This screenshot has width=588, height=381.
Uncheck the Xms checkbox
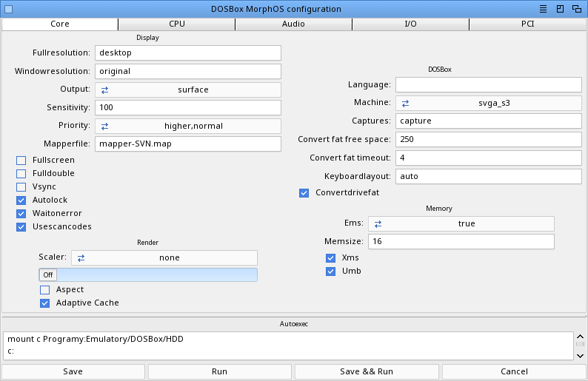coord(330,257)
